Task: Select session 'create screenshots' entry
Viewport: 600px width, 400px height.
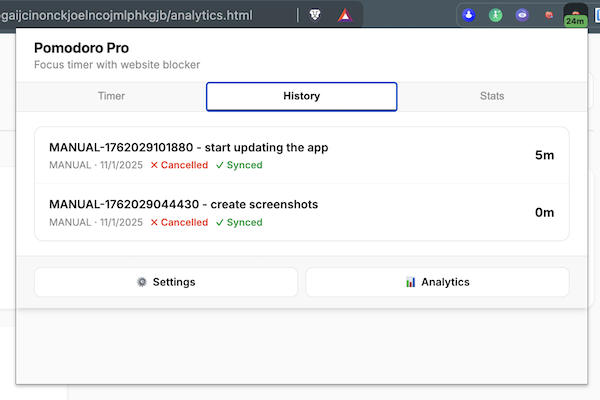Action: (302, 212)
